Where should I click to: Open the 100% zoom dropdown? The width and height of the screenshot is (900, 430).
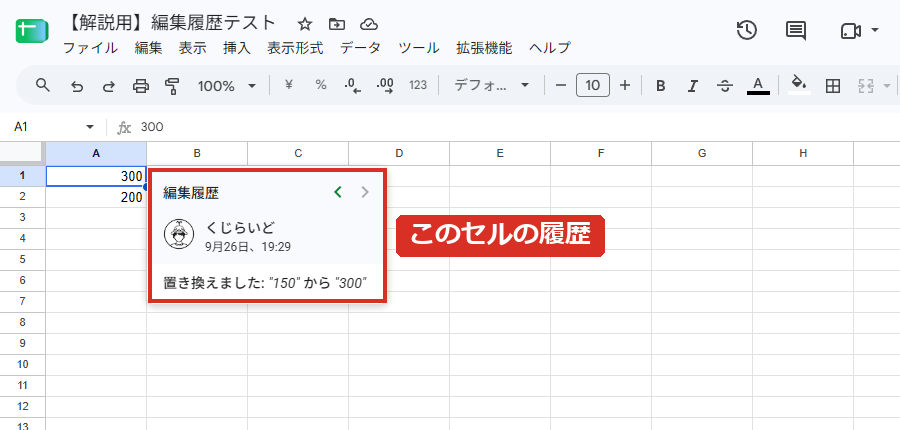(227, 86)
